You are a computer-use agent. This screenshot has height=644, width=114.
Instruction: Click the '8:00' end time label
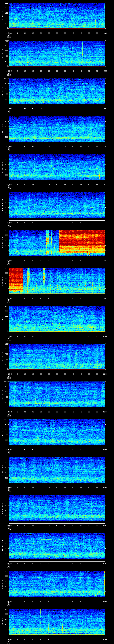coord(105,260)
